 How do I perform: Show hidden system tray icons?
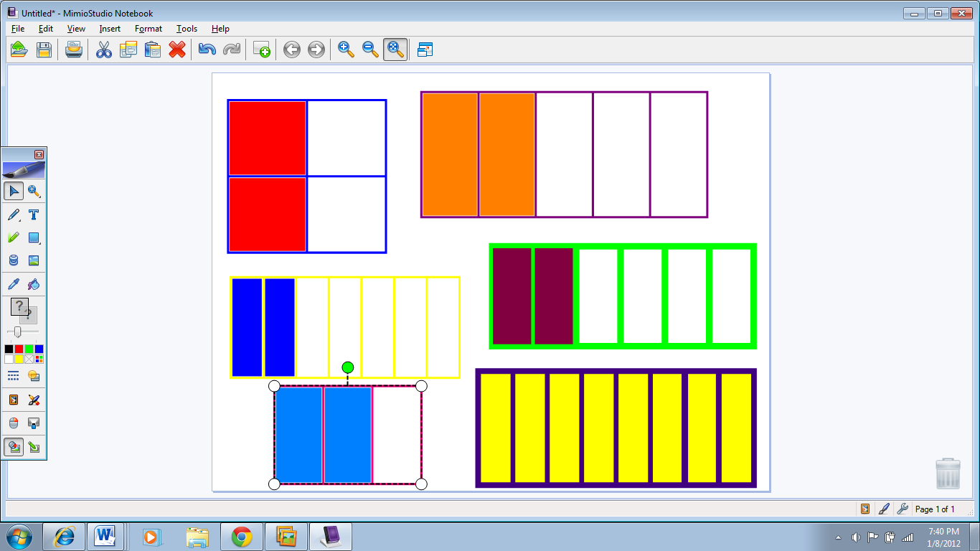[839, 537]
